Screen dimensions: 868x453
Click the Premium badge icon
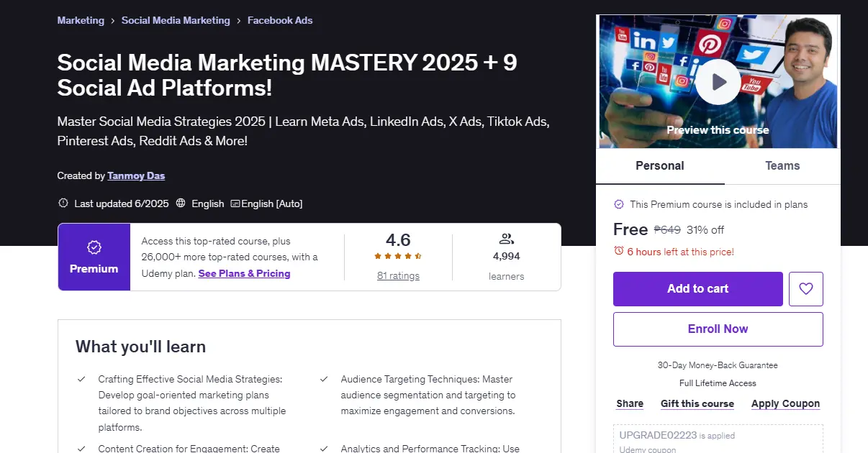pyautogui.click(x=94, y=247)
